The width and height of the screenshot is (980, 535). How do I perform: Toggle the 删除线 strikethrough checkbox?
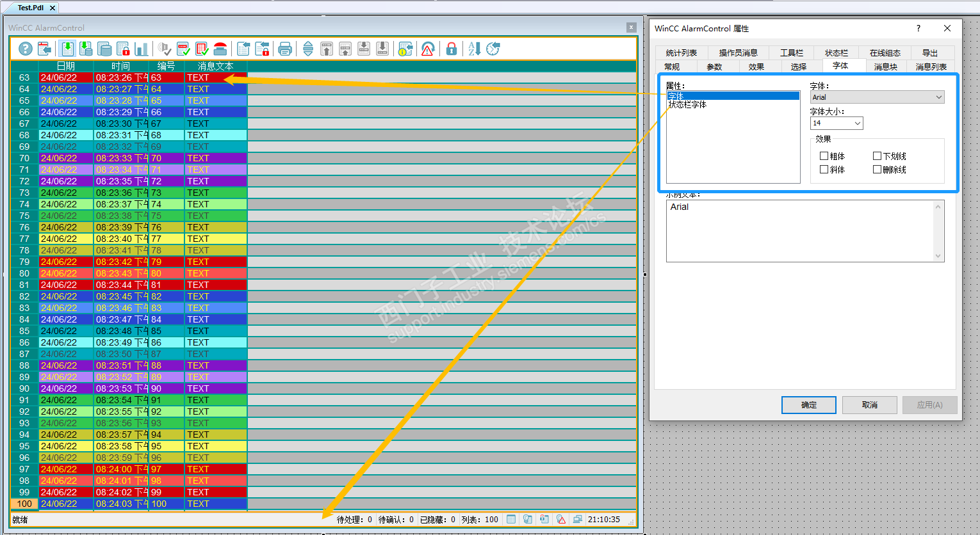(878, 170)
